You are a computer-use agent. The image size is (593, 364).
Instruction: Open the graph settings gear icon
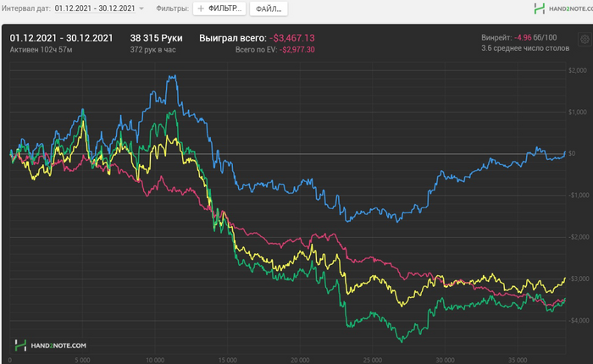pos(583,39)
